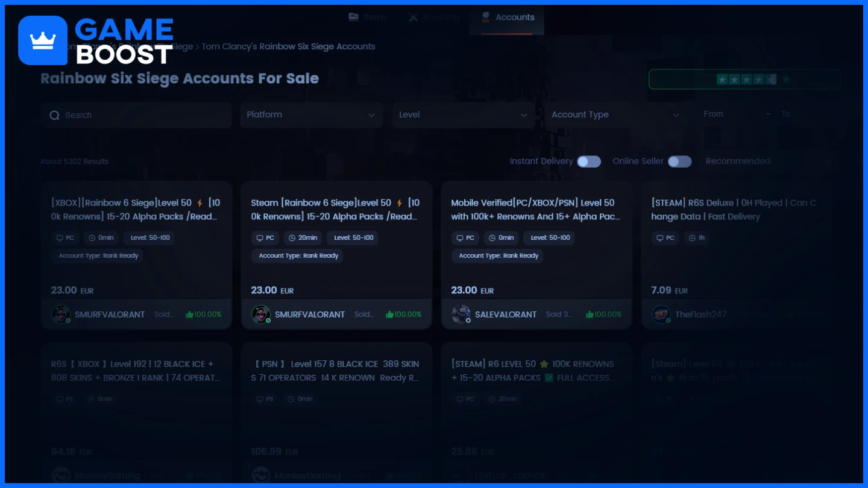Open the Steam [Rainbow 6 Siege]Level 50 listing title
Image resolution: width=868 pixels, height=488 pixels.
(336, 210)
